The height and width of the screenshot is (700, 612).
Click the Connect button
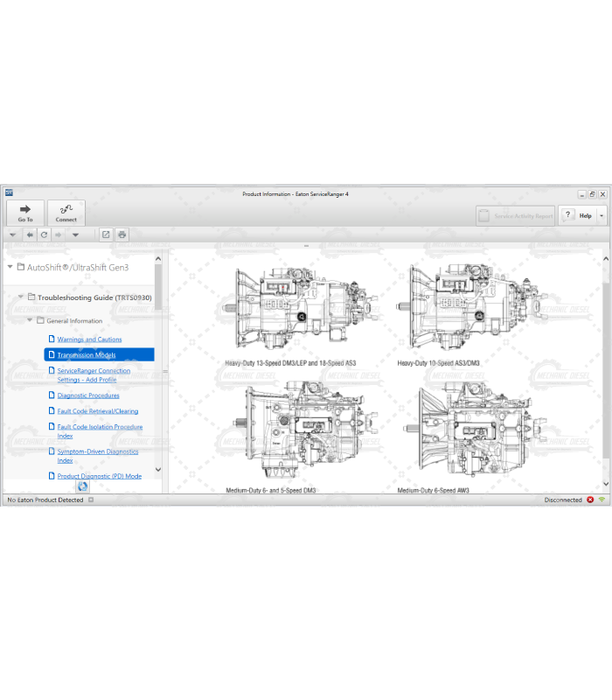(x=66, y=213)
